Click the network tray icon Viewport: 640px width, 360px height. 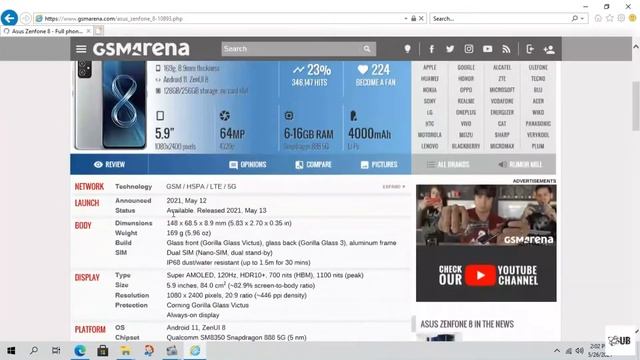click(x=569, y=351)
